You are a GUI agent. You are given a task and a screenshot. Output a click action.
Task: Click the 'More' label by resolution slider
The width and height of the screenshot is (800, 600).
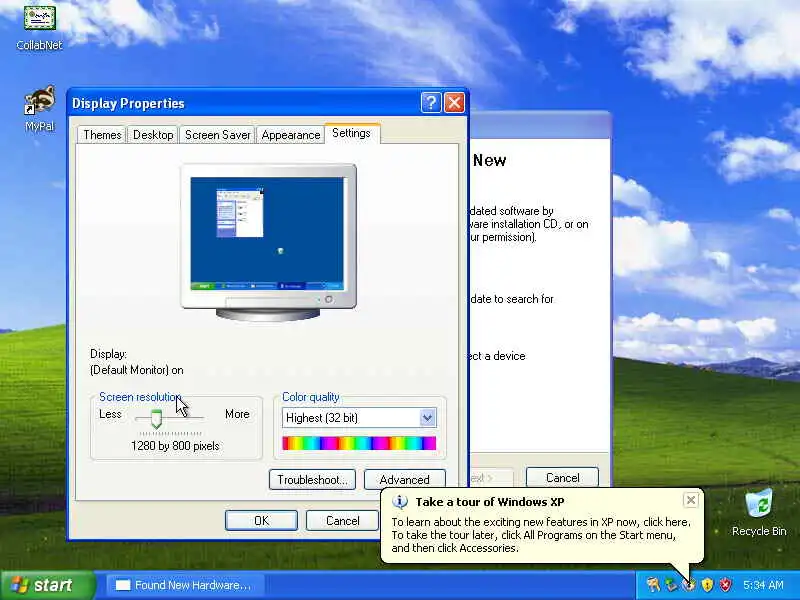tap(237, 414)
